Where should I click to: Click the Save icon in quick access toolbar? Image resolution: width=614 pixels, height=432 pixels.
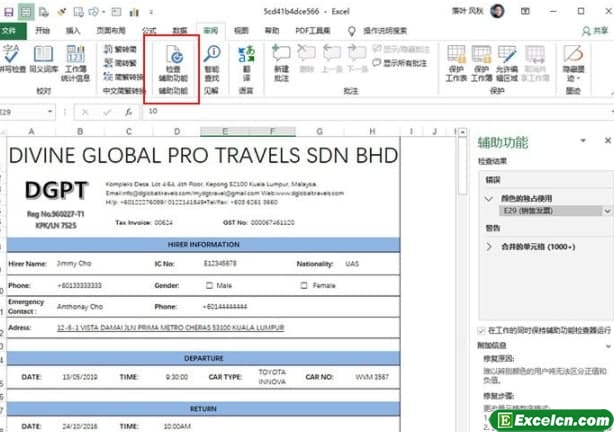(x=9, y=12)
